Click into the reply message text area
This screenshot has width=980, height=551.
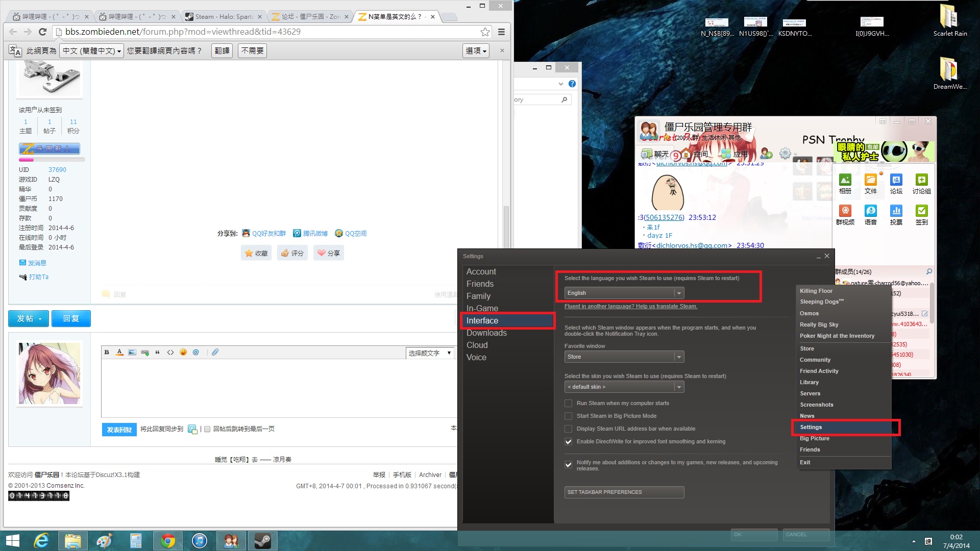(x=279, y=388)
